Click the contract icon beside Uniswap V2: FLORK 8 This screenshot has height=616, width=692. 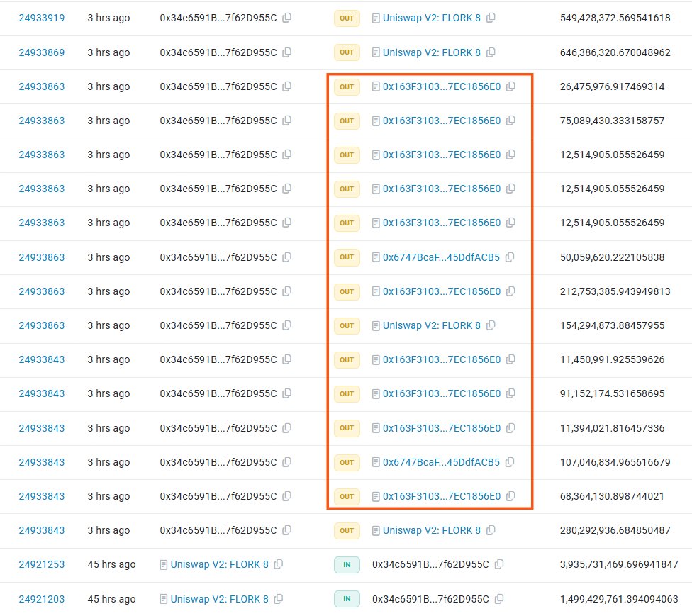(x=376, y=18)
